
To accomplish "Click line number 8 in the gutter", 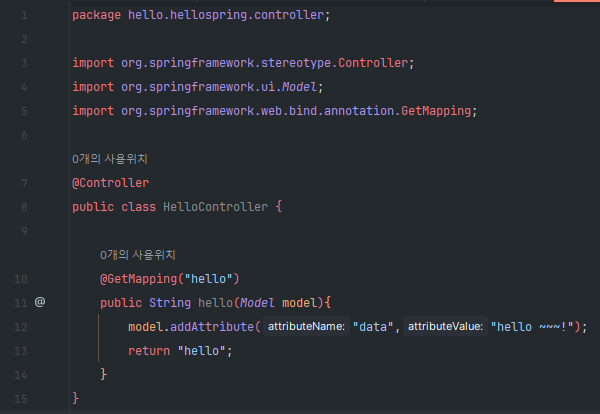I will [24, 207].
